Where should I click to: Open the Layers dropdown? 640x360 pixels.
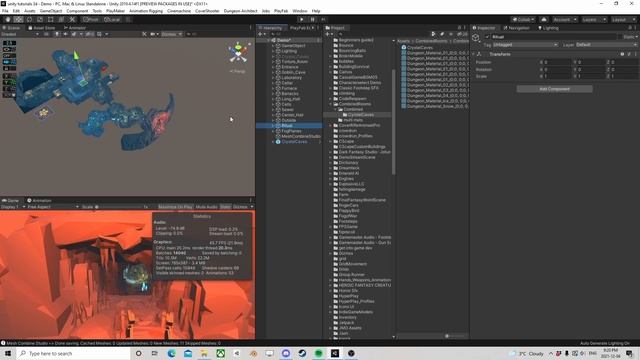pyautogui.click(x=594, y=20)
